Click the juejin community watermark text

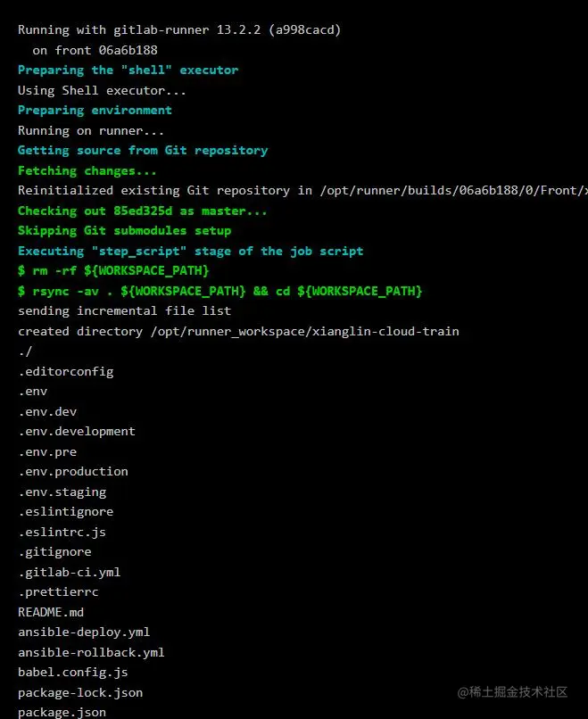coord(512,692)
